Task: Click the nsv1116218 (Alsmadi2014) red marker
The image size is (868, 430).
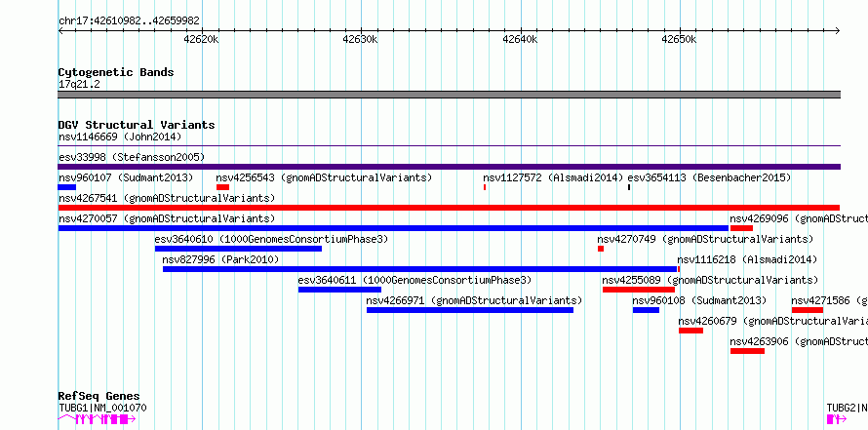Action: 679,269
